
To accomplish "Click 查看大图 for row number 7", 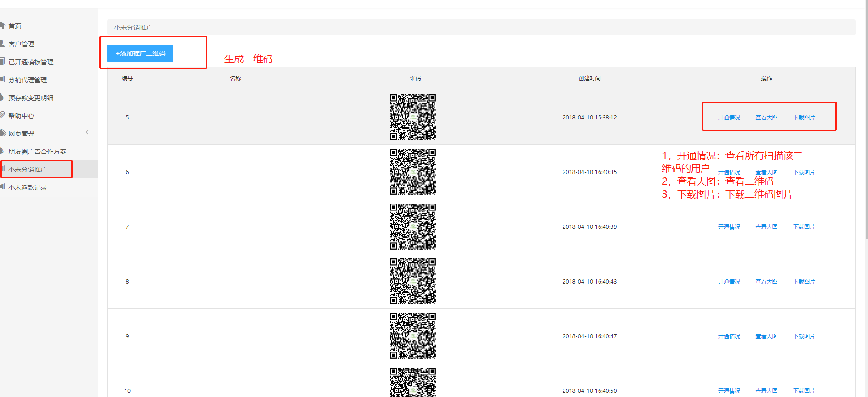I will pyautogui.click(x=766, y=227).
